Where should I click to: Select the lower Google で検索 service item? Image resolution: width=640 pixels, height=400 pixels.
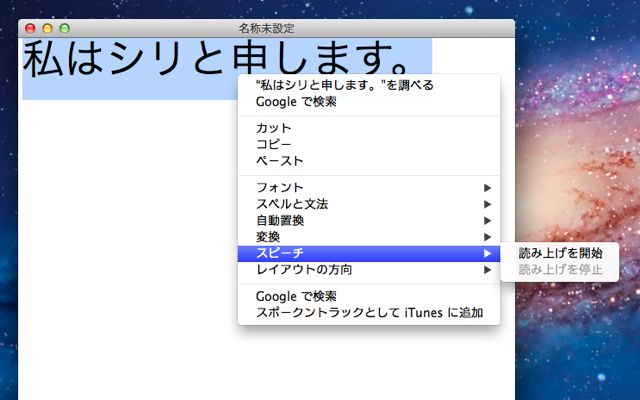point(369,296)
